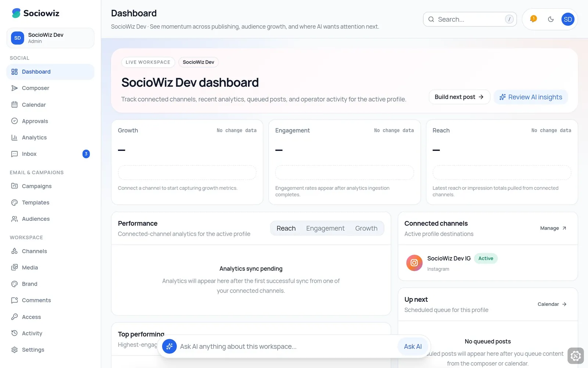
Task: Click the Composer paper-plane icon
Action: coord(14,88)
